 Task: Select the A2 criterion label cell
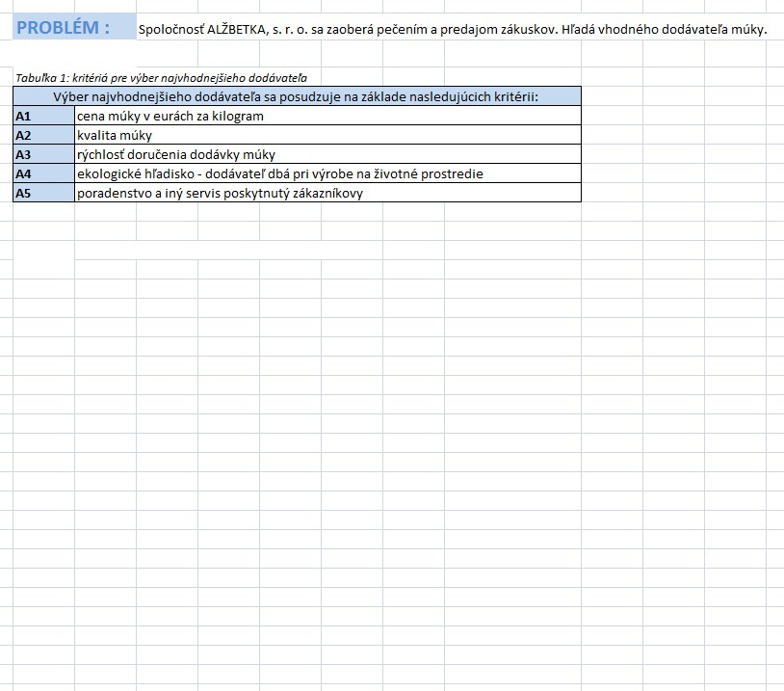43,135
